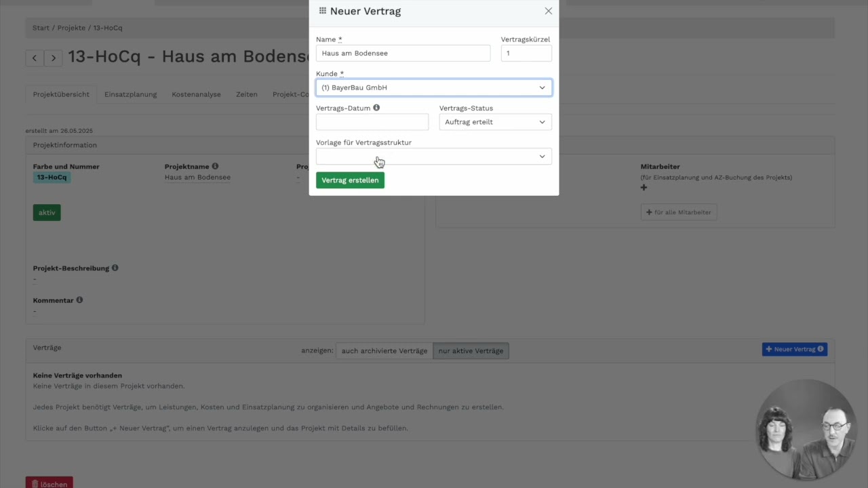The width and height of the screenshot is (868, 488).
Task: Click the 13-HoCq color badge
Action: (52, 178)
